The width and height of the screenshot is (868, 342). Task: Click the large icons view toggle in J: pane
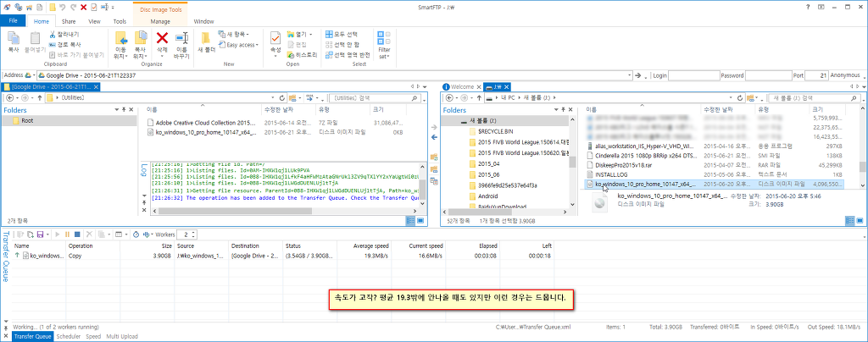(x=859, y=220)
